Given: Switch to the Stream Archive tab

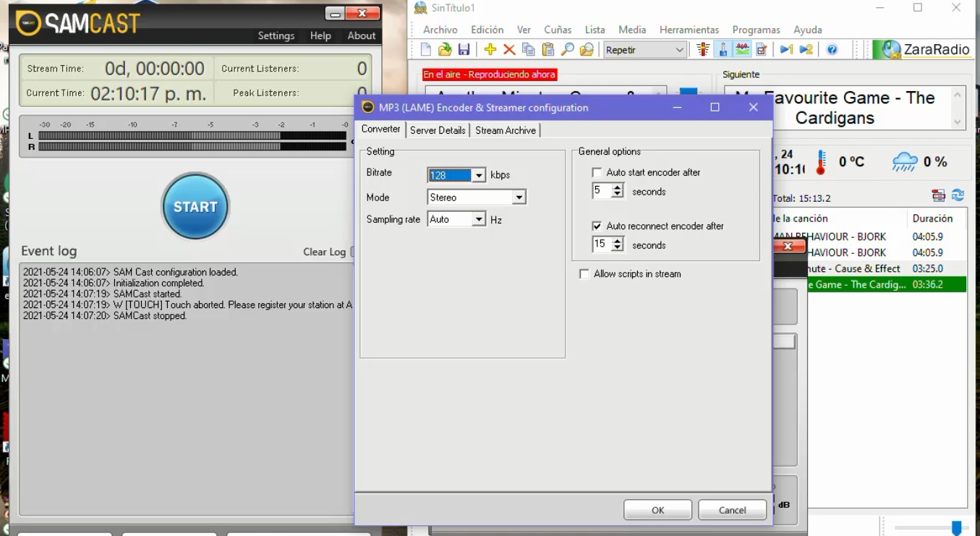Looking at the screenshot, I should point(506,130).
